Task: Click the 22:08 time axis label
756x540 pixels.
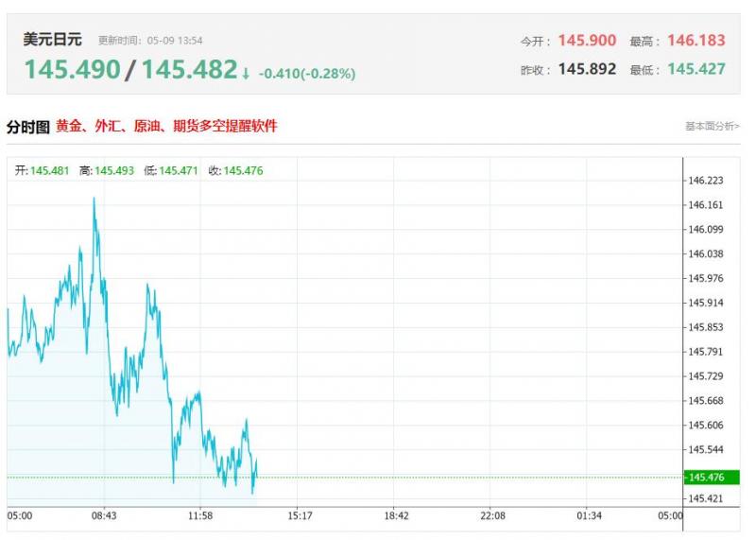Action: tap(492, 515)
